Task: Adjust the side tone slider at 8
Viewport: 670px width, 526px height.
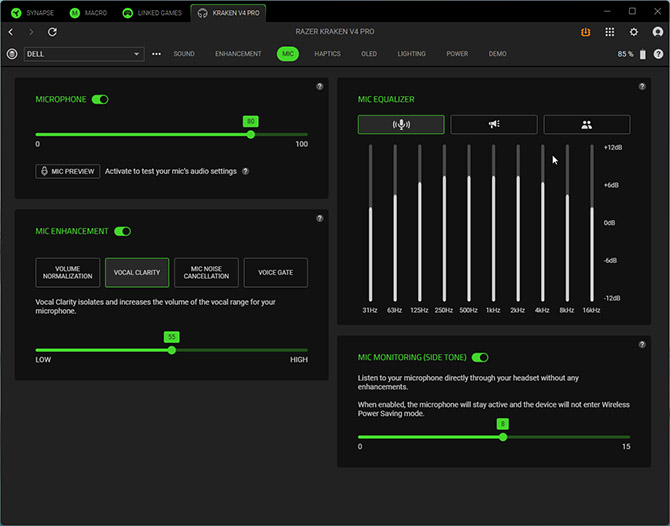Action: point(503,437)
